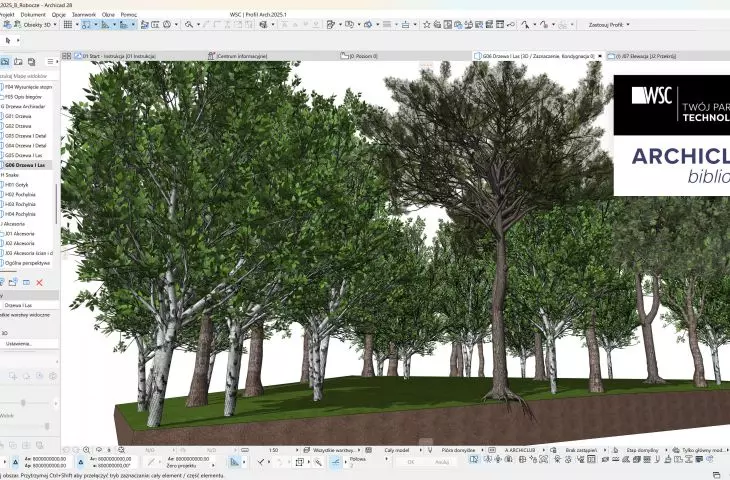
Task: Expand the find and select arrow
Action: tap(198, 25)
